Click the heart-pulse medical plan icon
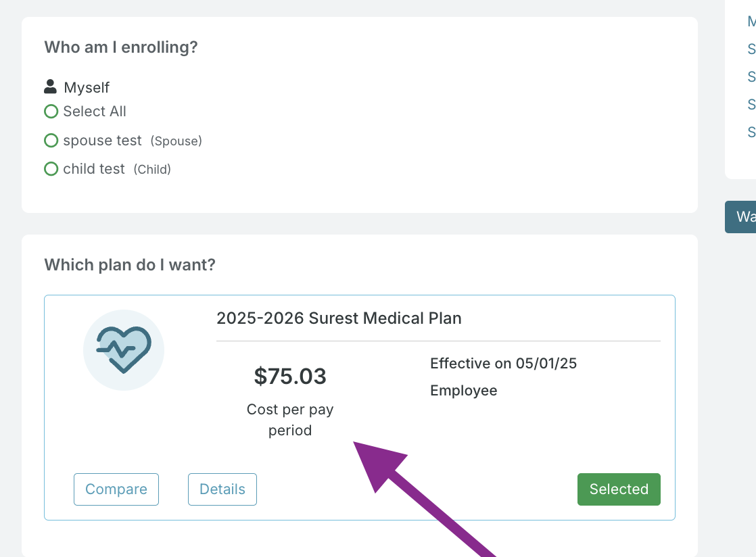Viewport: 756px width, 557px height. (123, 349)
